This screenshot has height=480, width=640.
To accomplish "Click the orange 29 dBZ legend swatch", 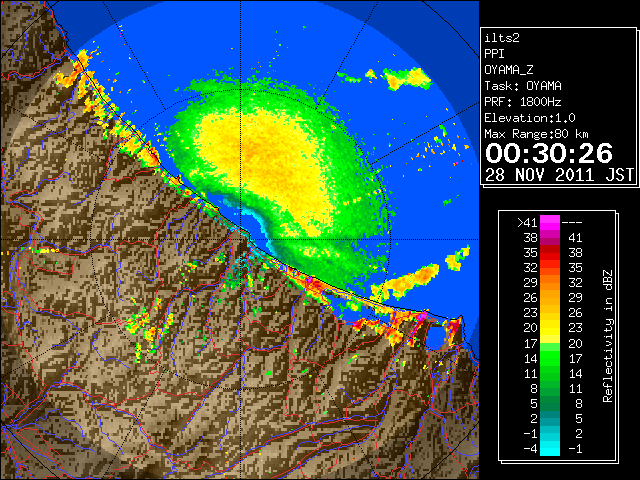I will (550, 282).
